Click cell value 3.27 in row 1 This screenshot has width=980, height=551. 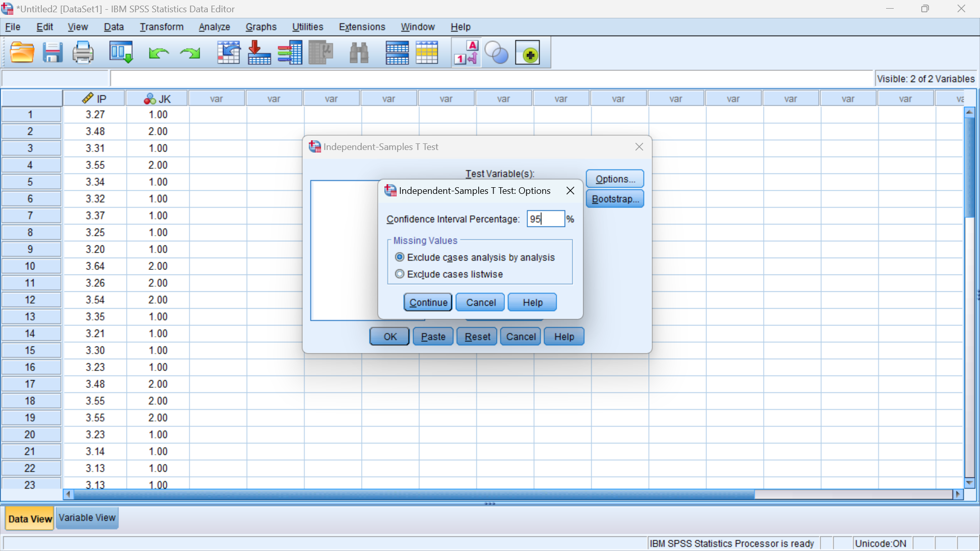tap(95, 115)
